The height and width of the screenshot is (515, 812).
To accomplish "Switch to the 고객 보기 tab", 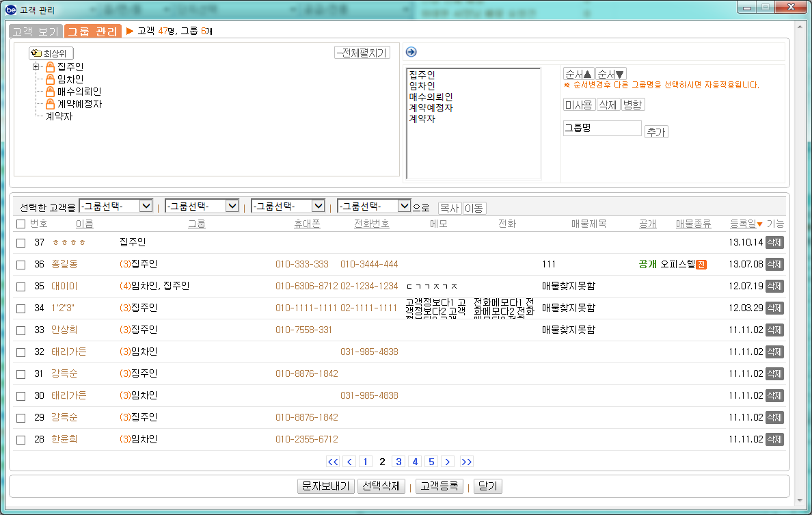I will click(36, 31).
